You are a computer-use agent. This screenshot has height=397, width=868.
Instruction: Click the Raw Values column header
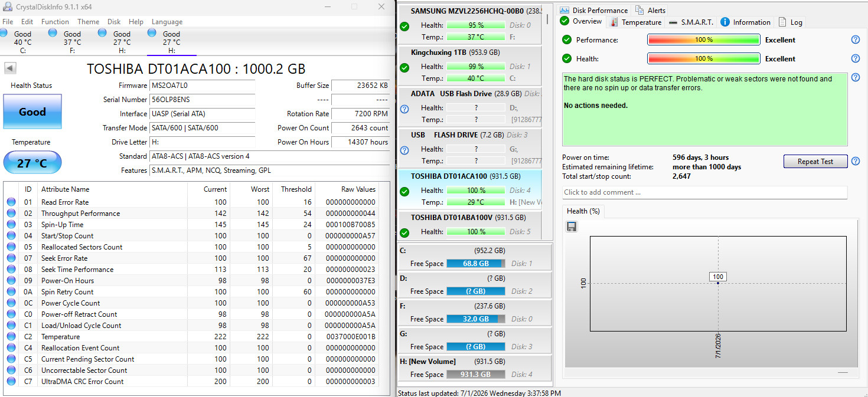tap(347, 189)
